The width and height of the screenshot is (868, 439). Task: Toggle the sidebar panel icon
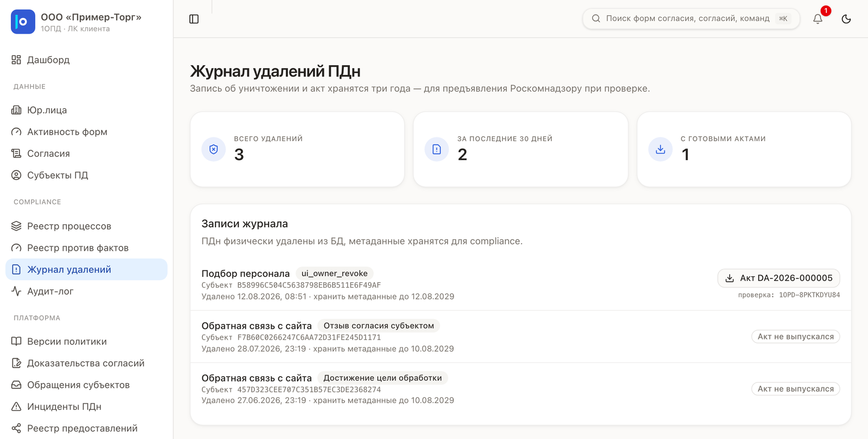(x=194, y=19)
